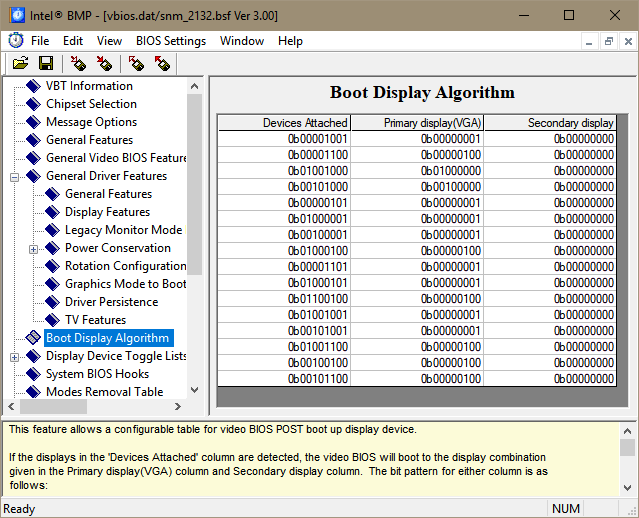Viewport: 639px width, 518px height.
Task: Click the tree panel scroll up arrow
Action: pos(195,86)
